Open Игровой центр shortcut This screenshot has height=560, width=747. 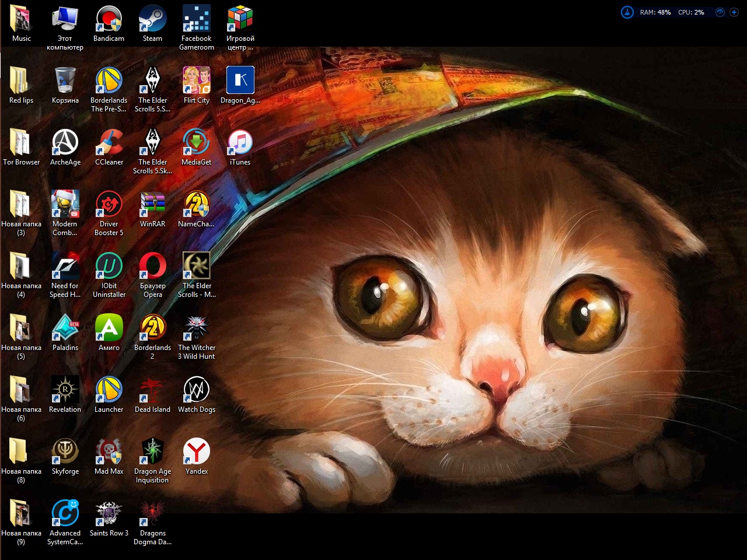tap(240, 28)
